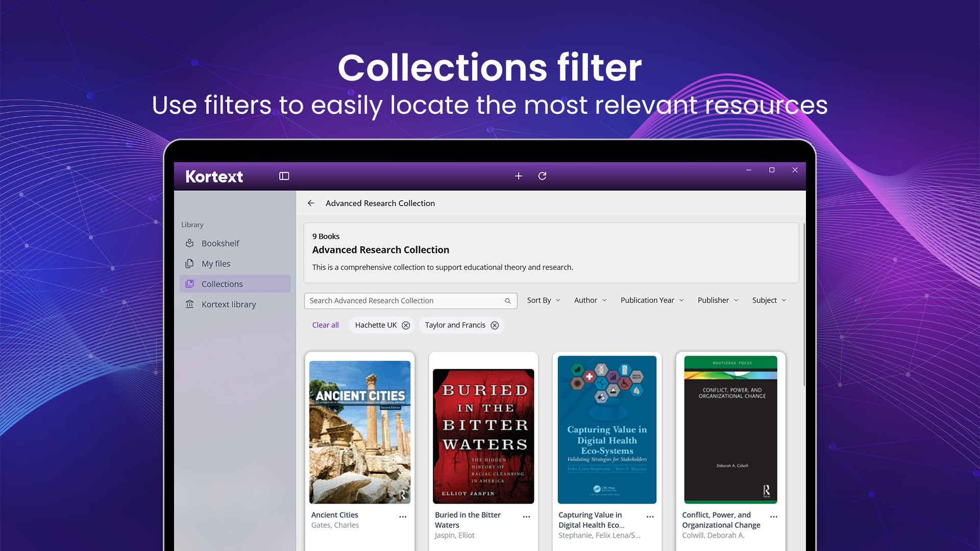Expand the Sort By dropdown
980x551 pixels.
click(x=543, y=300)
